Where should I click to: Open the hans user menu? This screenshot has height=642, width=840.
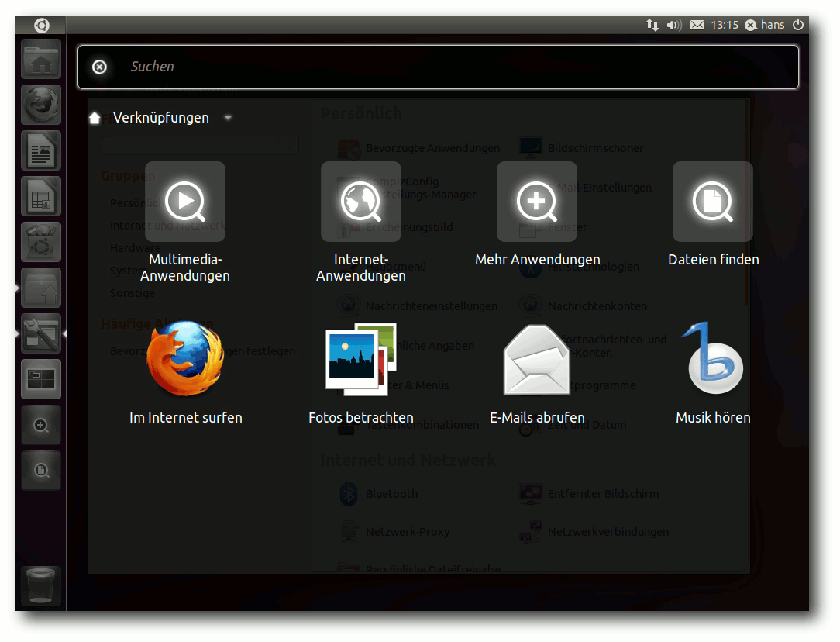pyautogui.click(x=765, y=25)
